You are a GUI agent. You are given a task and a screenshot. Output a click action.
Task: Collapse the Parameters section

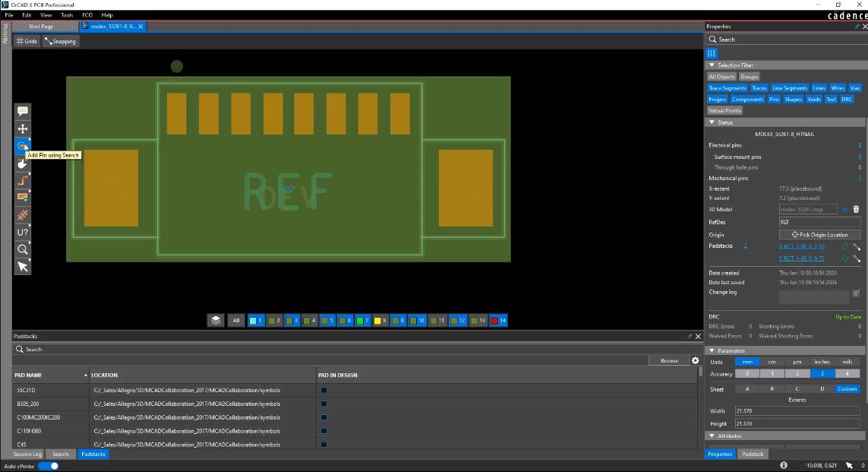[x=711, y=350]
